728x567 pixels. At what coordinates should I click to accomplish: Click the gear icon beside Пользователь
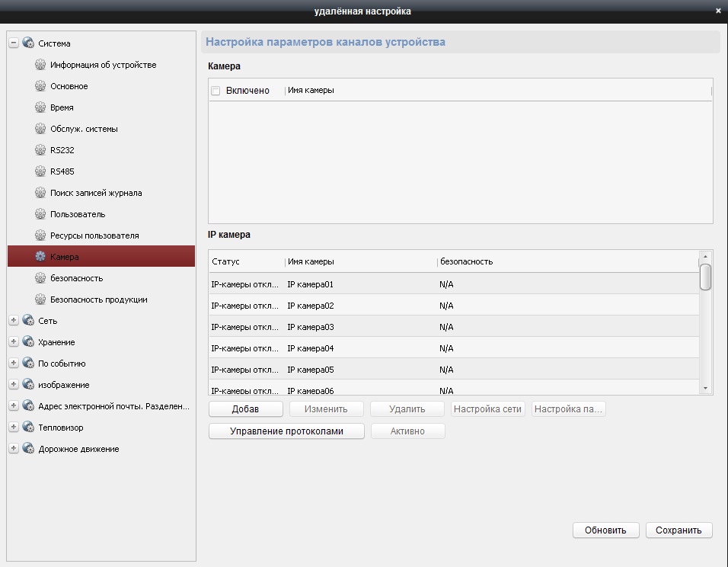[x=40, y=214]
